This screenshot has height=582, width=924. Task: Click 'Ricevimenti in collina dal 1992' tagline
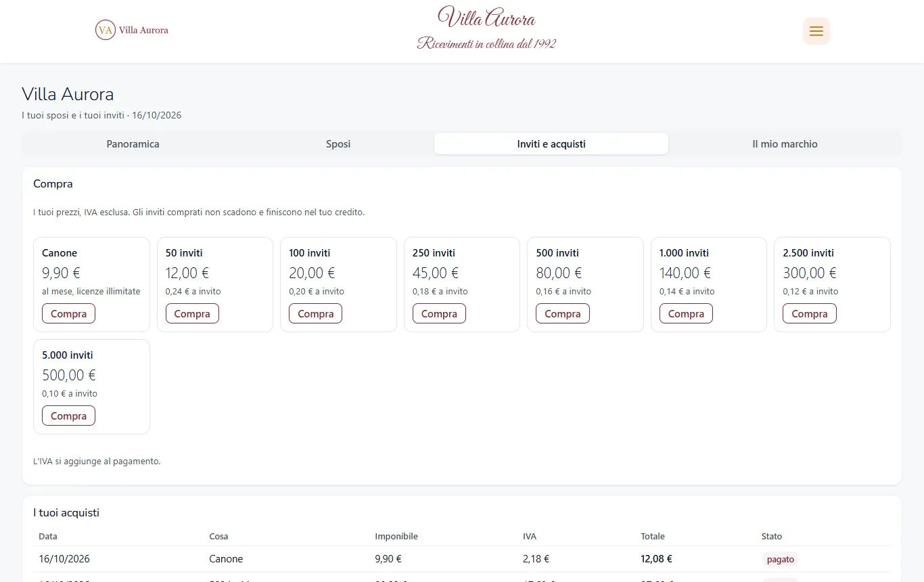(486, 44)
